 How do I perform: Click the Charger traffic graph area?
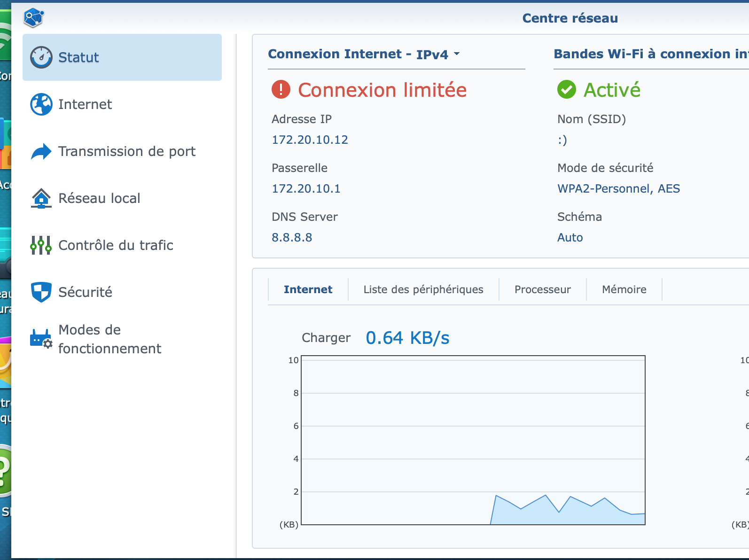click(x=473, y=440)
